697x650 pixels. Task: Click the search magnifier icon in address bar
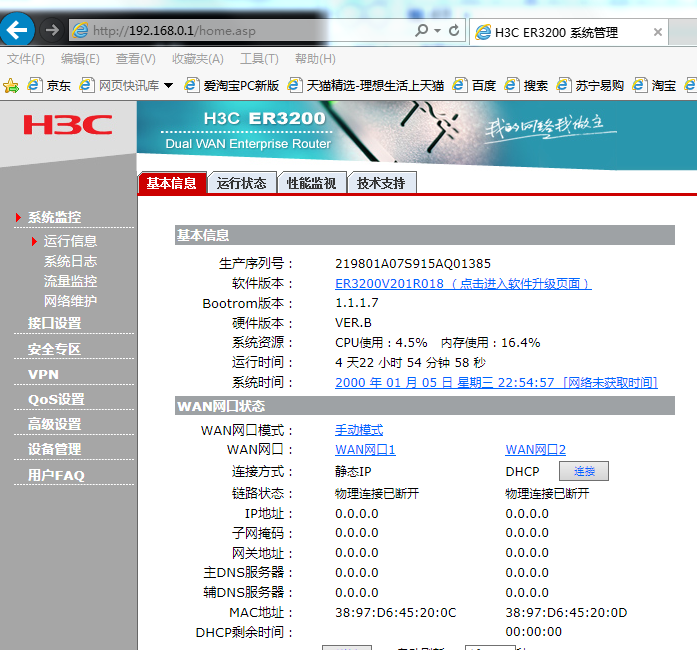421,30
